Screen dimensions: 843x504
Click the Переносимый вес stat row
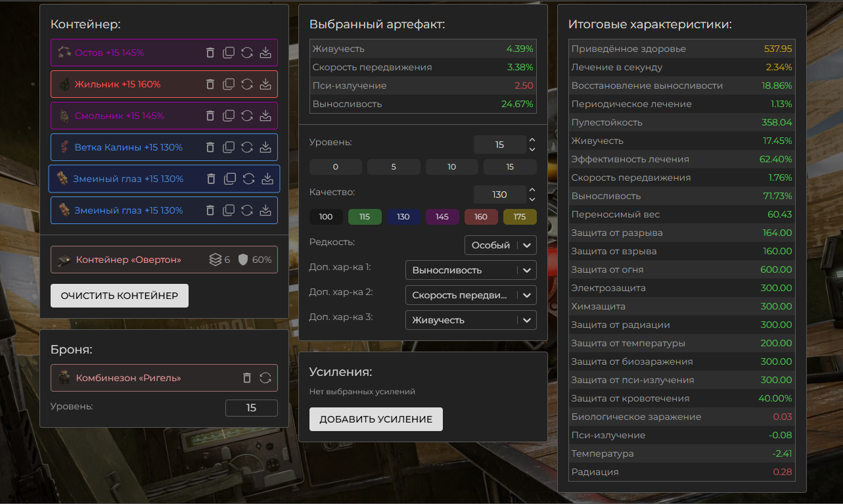click(682, 214)
